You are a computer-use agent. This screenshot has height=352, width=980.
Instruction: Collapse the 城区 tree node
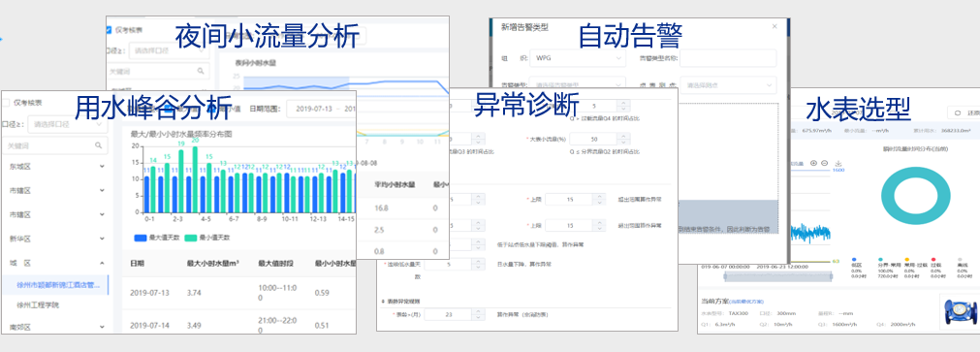[102, 263]
